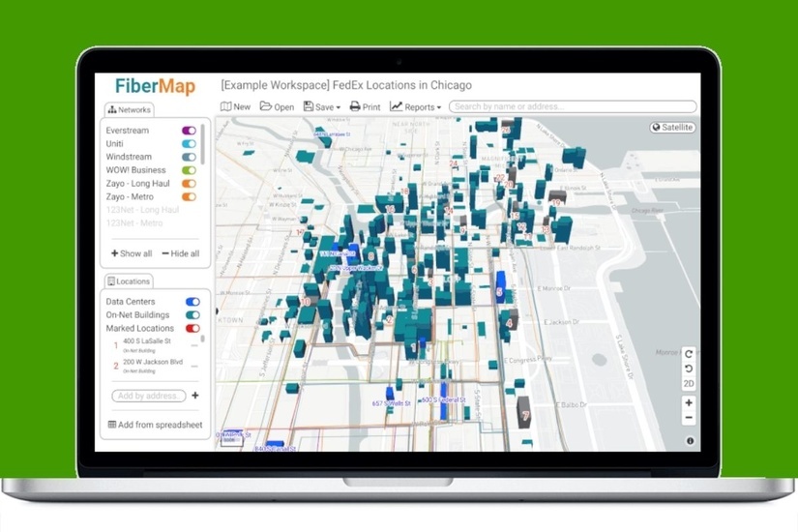Open map info icon
Screen dimensions: 798x532
tap(690, 441)
